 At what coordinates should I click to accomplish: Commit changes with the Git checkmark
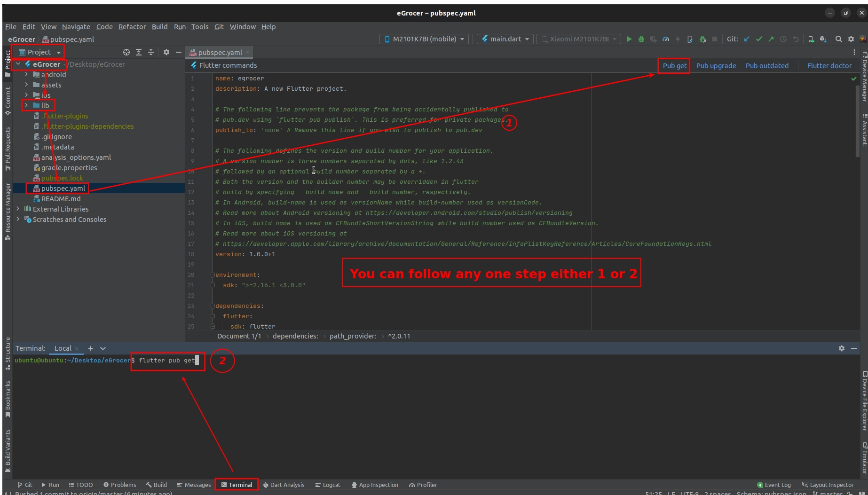[759, 39]
